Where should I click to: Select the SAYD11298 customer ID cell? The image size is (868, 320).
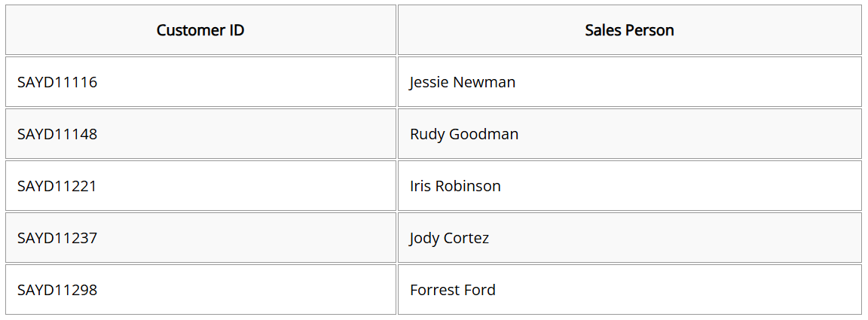click(200, 290)
